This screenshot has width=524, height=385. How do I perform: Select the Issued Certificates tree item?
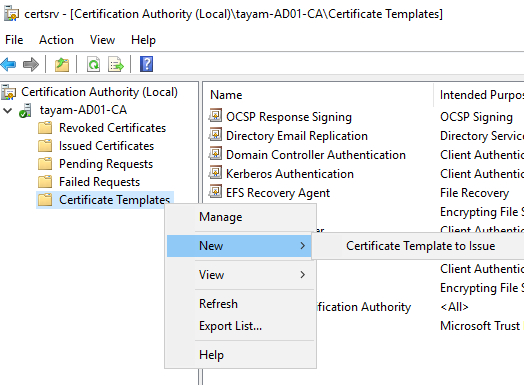[106, 146]
